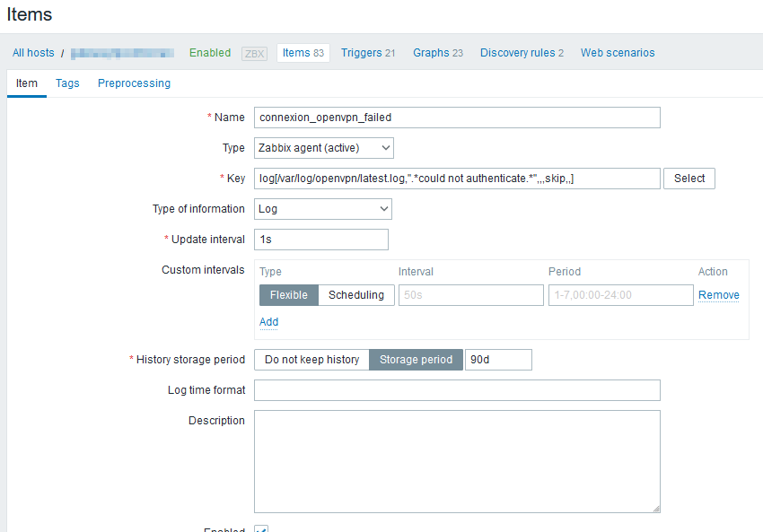Open the Preprocessing tab
Viewport: 763px width, 532px height.
(x=134, y=83)
